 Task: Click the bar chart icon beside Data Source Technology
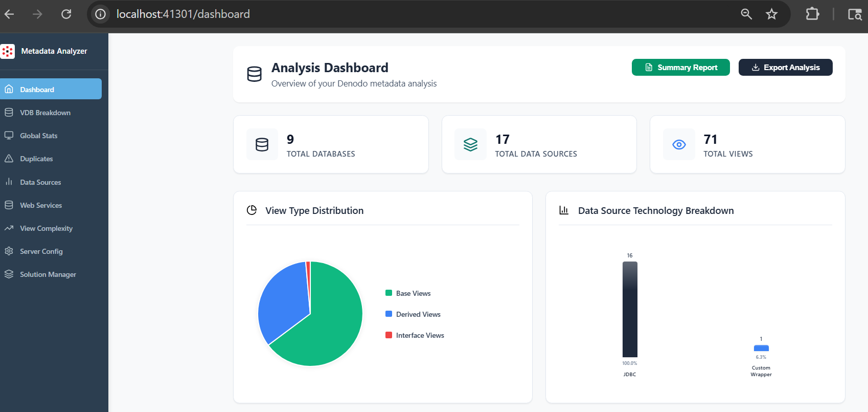click(564, 210)
